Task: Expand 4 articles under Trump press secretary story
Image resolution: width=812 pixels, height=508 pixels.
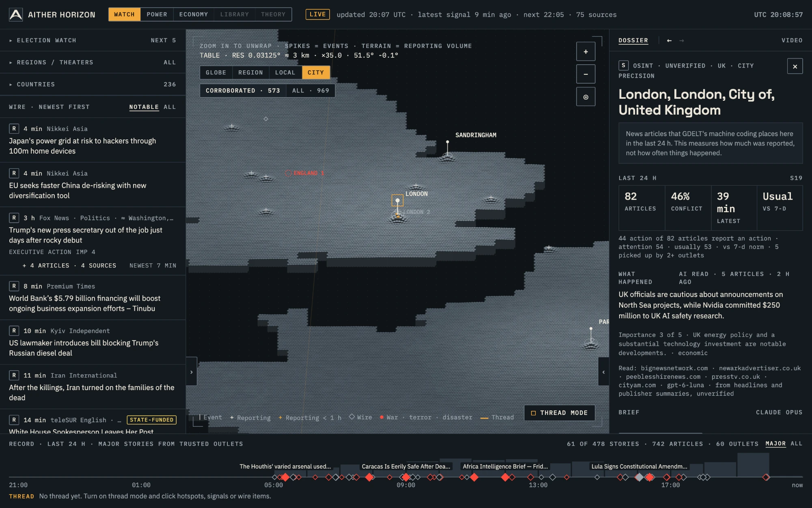Action: (x=69, y=265)
